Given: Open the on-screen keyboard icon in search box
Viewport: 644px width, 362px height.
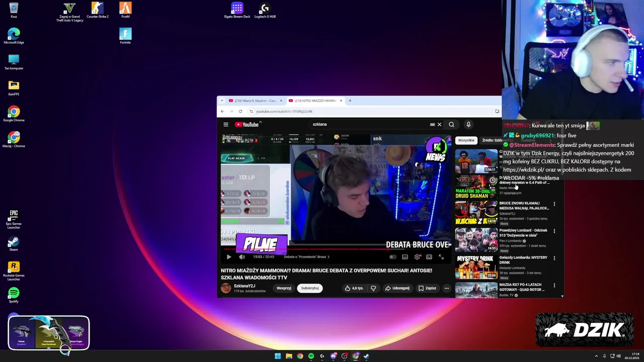Looking at the screenshot, I should 432,124.
